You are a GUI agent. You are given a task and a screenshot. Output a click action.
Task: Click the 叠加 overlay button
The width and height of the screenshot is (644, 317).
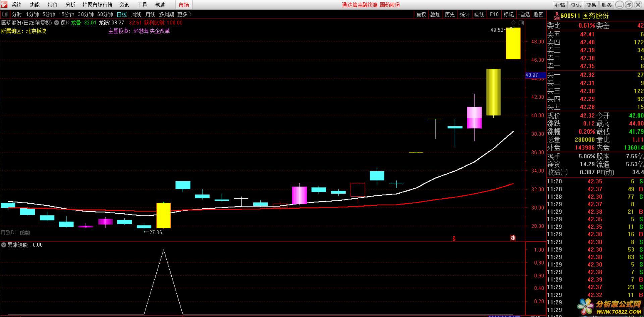pyautogui.click(x=435, y=14)
